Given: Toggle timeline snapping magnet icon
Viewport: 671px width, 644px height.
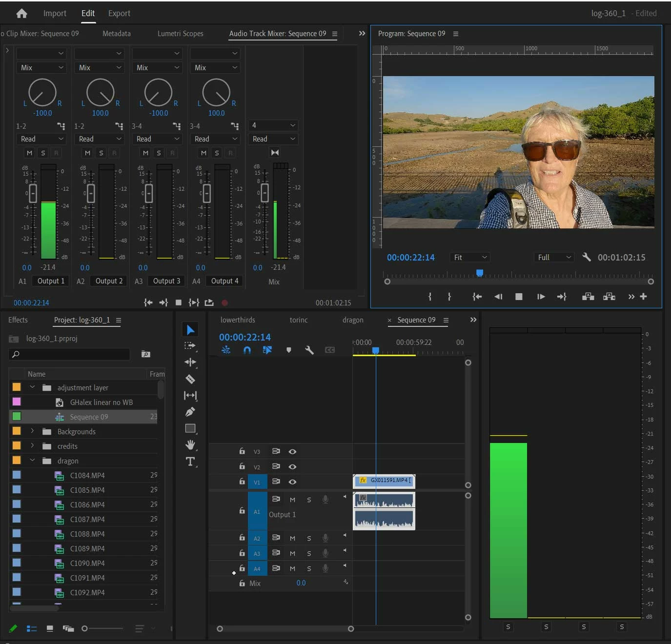Looking at the screenshot, I should click(247, 350).
